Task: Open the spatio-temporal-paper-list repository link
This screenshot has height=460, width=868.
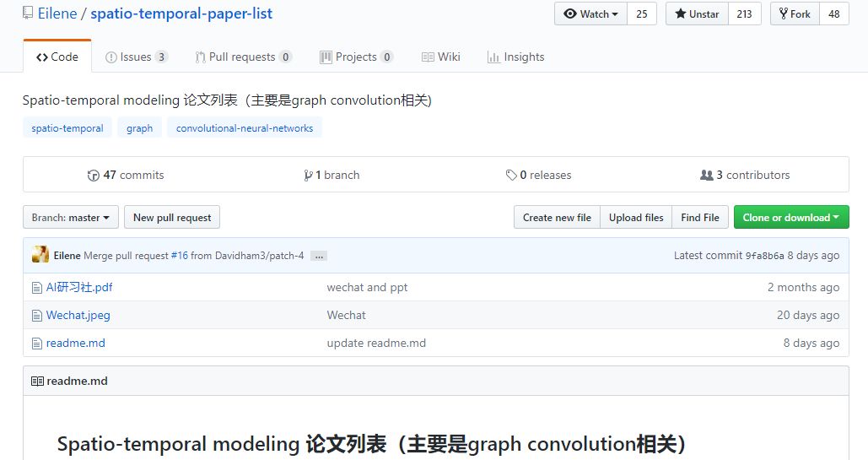Action: coord(181,14)
